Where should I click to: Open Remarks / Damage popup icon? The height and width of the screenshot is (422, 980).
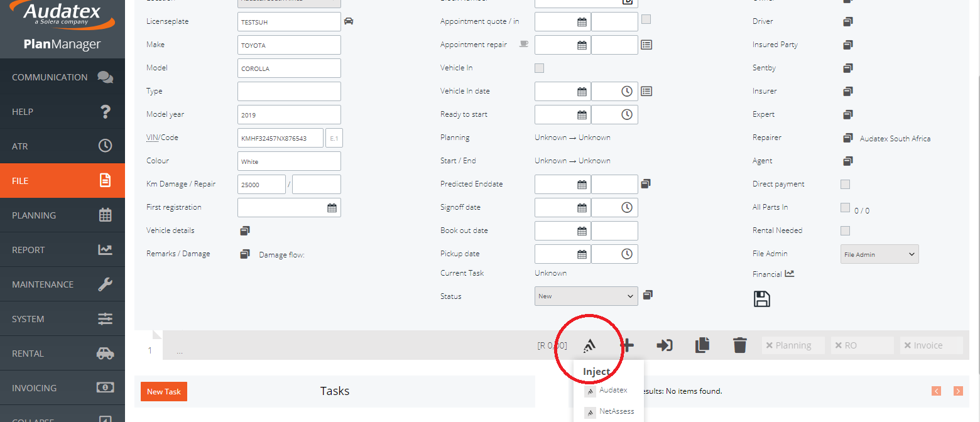245,254
